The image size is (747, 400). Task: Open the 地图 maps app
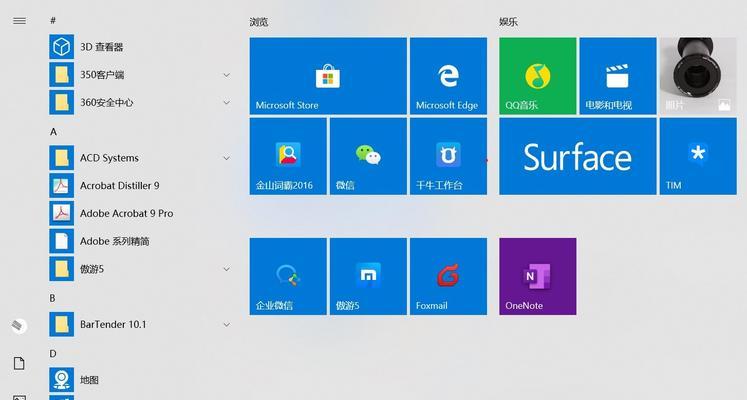pyautogui.click(x=139, y=380)
